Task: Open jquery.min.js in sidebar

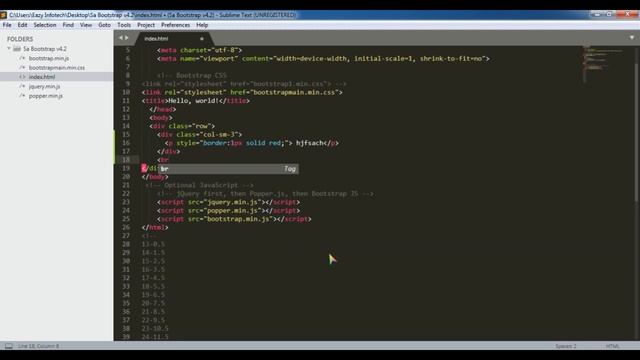Action: click(44, 87)
